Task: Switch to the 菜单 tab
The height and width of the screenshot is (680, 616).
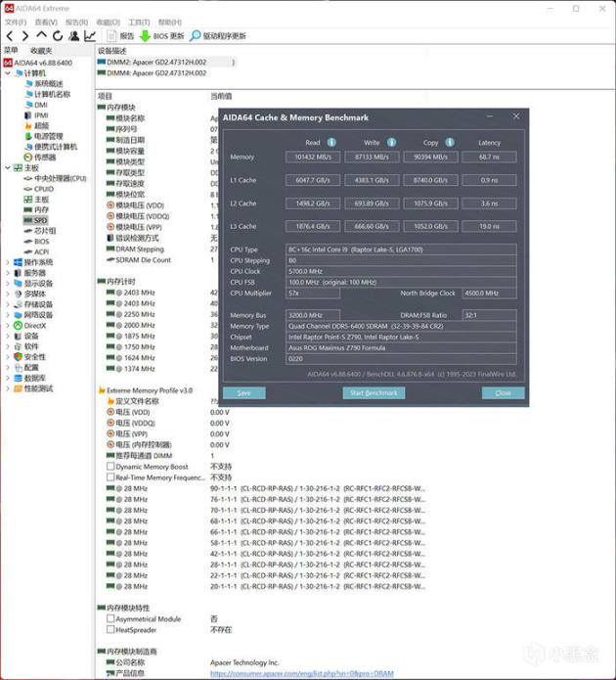Action: [11, 50]
